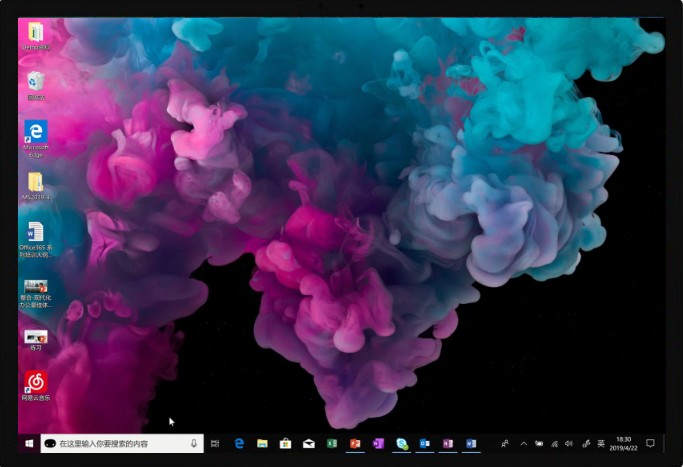Select the Office365 Word document on the desktop

tap(36, 239)
